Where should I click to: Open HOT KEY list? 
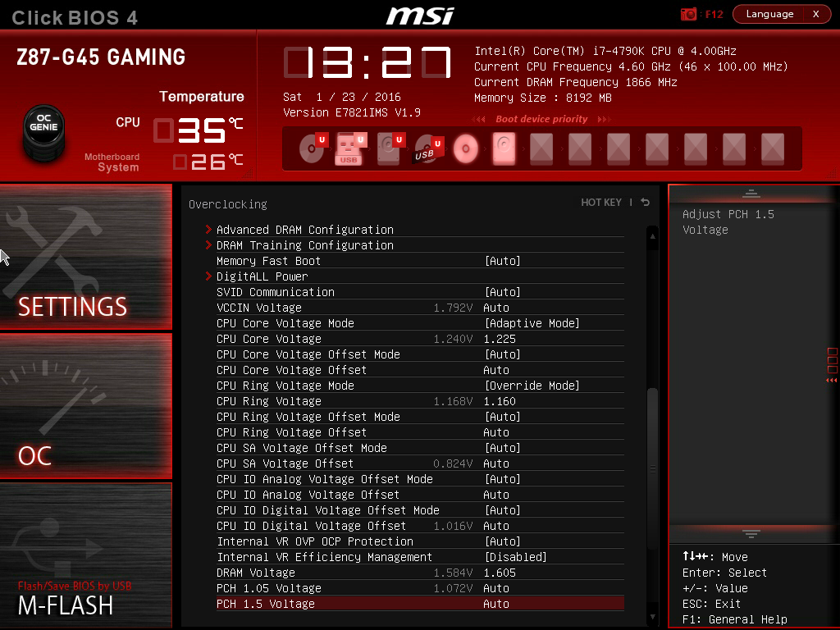tap(601, 202)
